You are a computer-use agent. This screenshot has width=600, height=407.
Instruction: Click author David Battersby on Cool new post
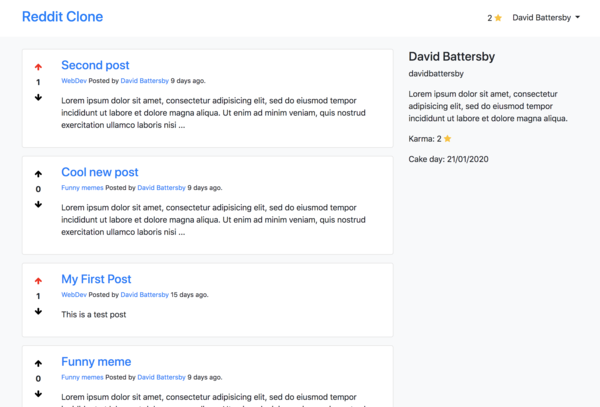point(161,187)
